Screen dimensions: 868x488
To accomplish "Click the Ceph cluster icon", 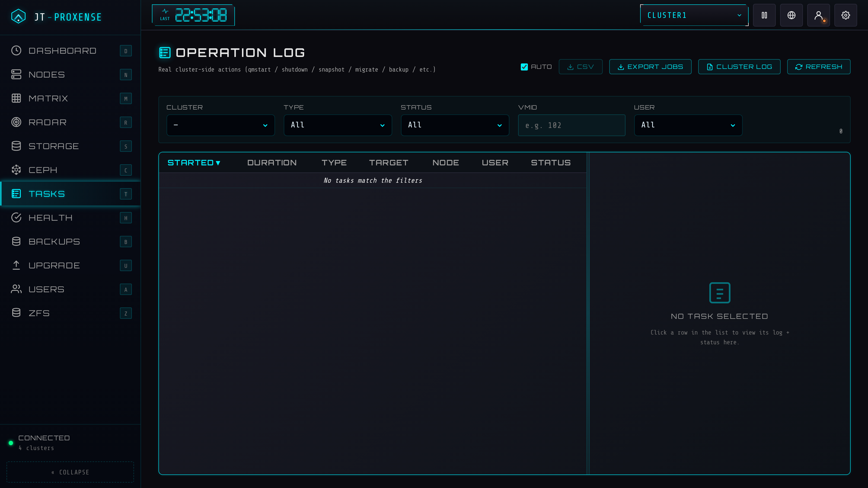I will click(x=16, y=170).
